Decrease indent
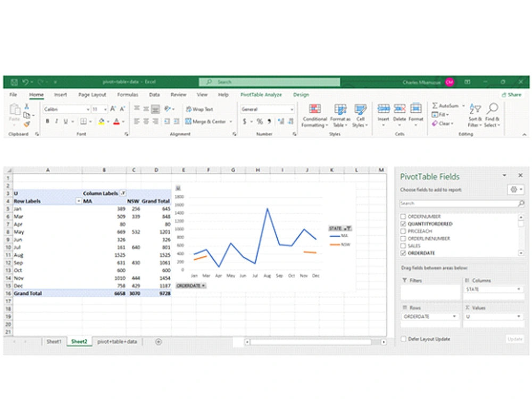 click(167, 121)
